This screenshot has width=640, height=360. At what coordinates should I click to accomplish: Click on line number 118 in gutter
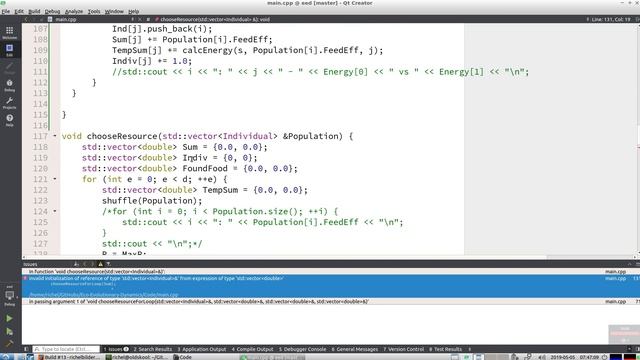point(40,147)
